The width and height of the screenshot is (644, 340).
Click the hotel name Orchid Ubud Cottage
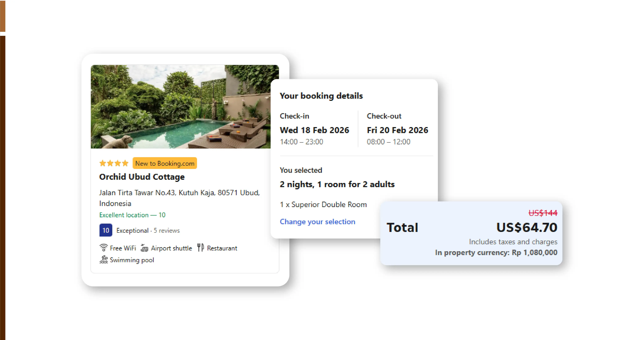[141, 177]
